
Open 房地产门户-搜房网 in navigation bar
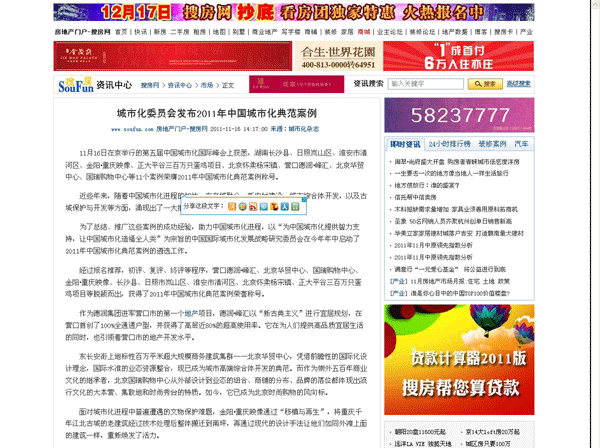82,32
